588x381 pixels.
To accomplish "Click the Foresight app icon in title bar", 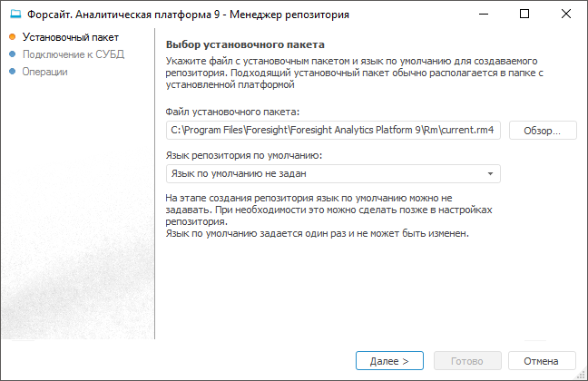I will (15, 15).
